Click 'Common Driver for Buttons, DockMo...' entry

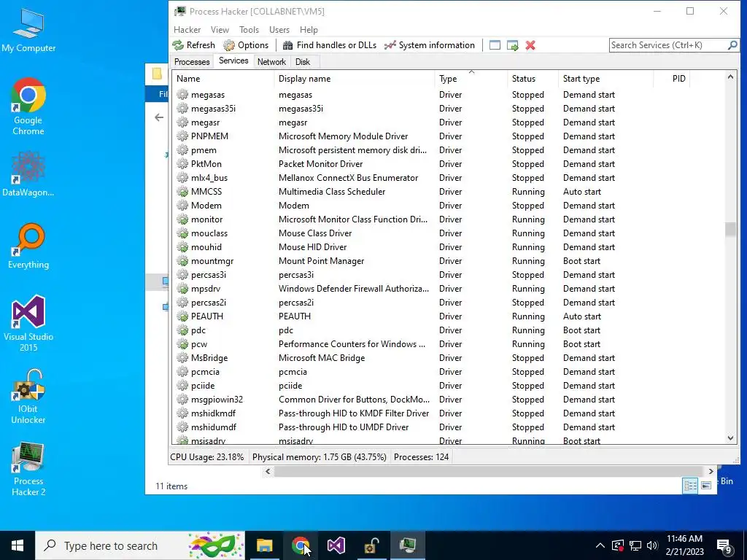click(x=354, y=400)
